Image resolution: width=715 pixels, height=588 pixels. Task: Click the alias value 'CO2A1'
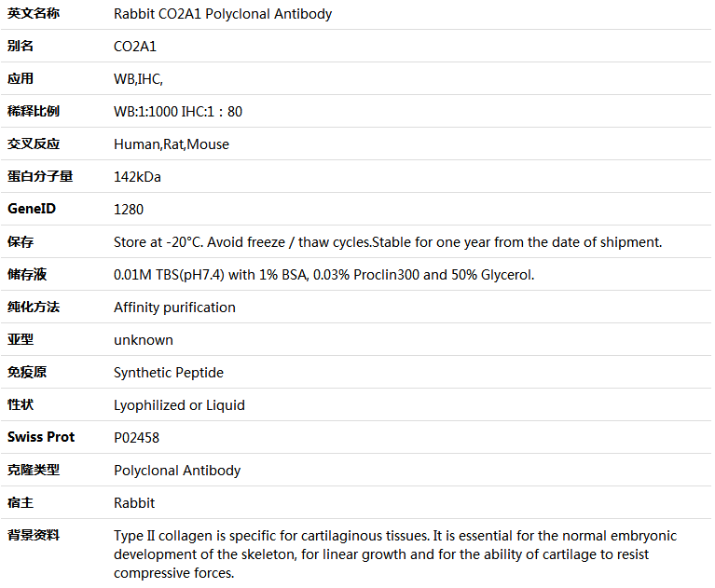pos(135,47)
